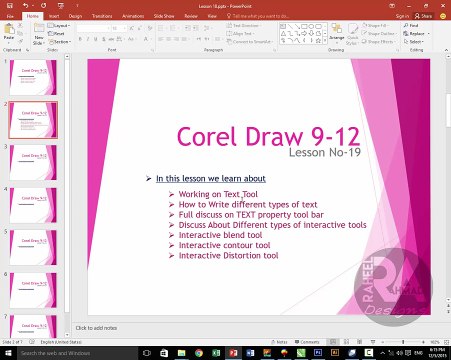Image resolution: width=451 pixels, height=360 pixels.
Task: Switch to the Slide Show tab
Action: coord(164,16)
